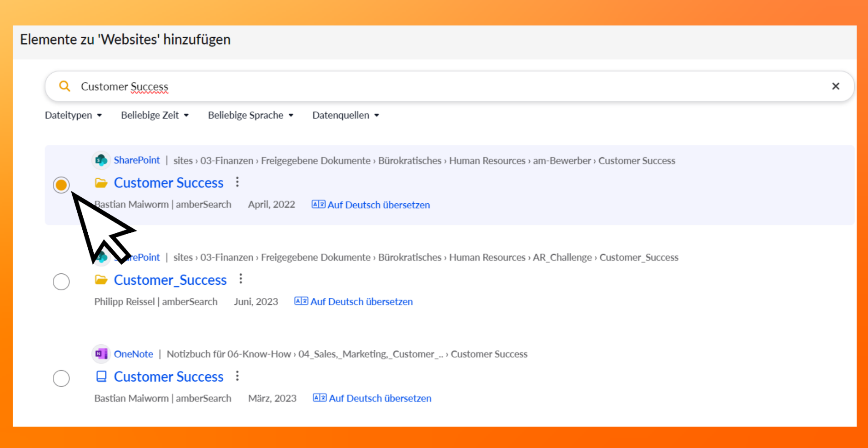Open more options for Customer_Success result
The image size is (868, 448).
click(241, 279)
